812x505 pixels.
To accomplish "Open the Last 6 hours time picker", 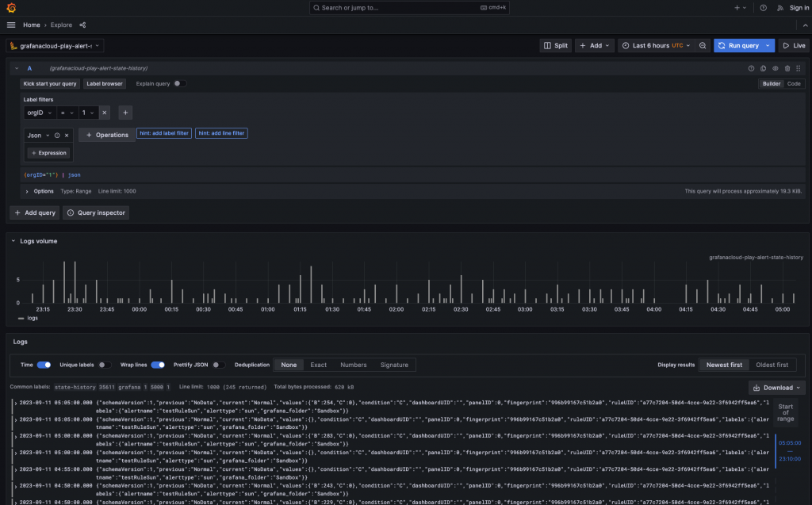I will [x=656, y=45].
